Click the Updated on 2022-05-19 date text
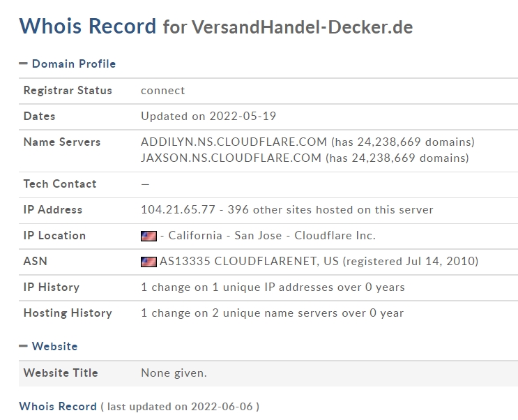 (208, 116)
